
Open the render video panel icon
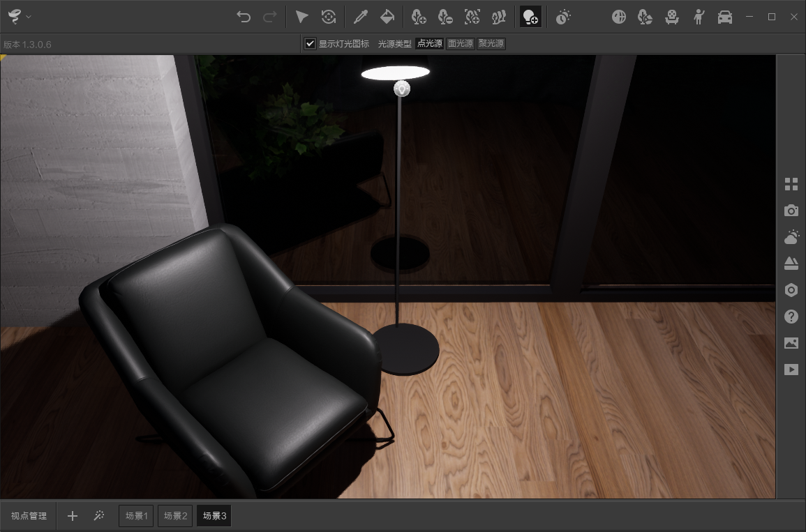click(x=791, y=370)
